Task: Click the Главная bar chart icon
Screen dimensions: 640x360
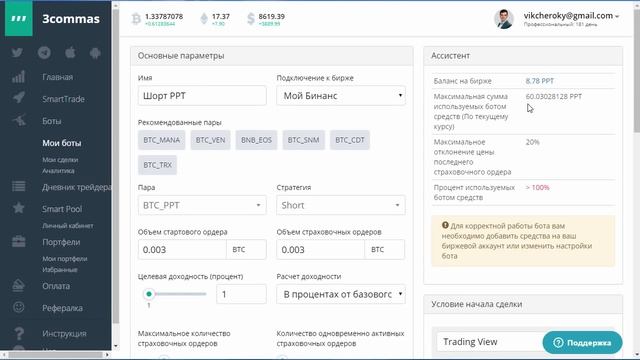Action: click(18, 77)
